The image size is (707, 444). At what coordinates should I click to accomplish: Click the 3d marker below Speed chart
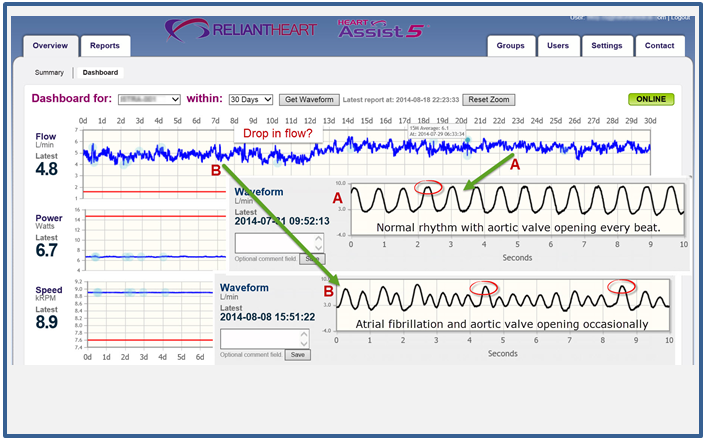point(143,357)
